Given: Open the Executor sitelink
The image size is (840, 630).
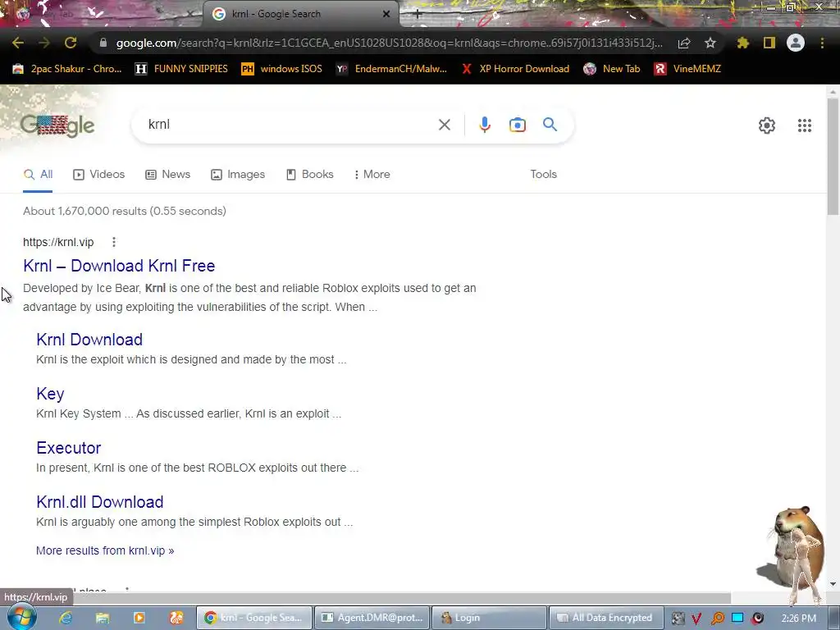Looking at the screenshot, I should (69, 448).
